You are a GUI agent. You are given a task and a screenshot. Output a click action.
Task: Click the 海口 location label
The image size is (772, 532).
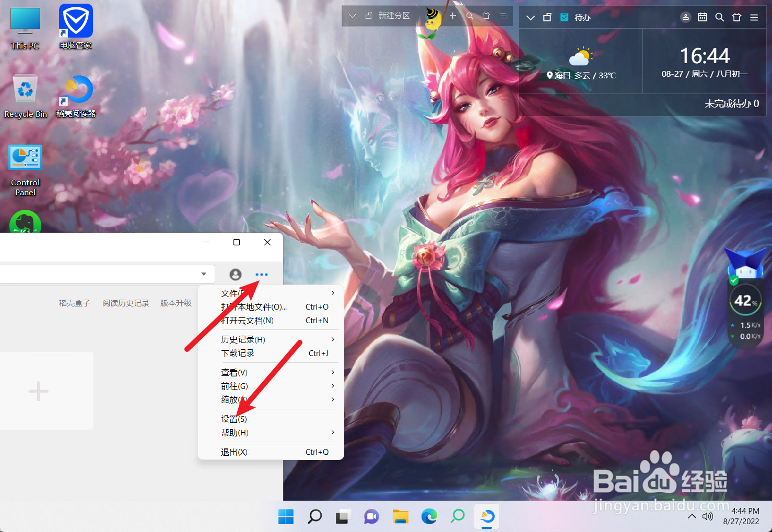[x=563, y=76]
